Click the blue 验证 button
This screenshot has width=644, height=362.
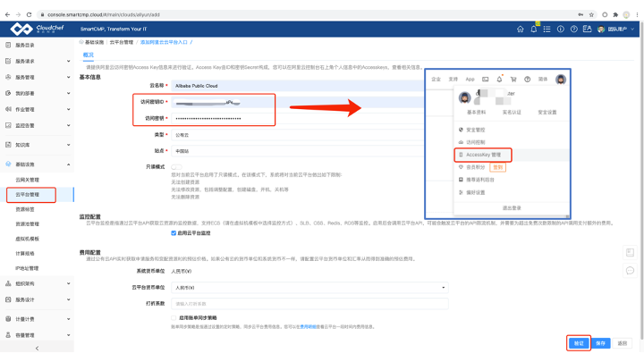(x=579, y=343)
